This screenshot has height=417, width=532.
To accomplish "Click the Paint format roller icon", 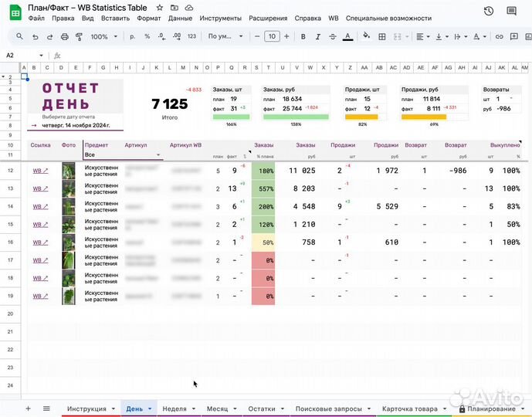I will [79, 36].
